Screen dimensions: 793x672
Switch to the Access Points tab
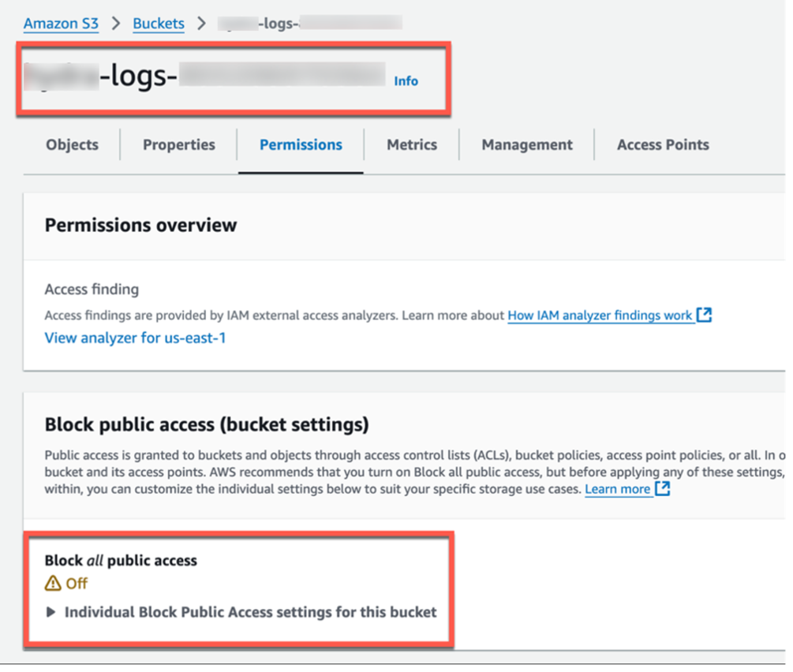(662, 144)
